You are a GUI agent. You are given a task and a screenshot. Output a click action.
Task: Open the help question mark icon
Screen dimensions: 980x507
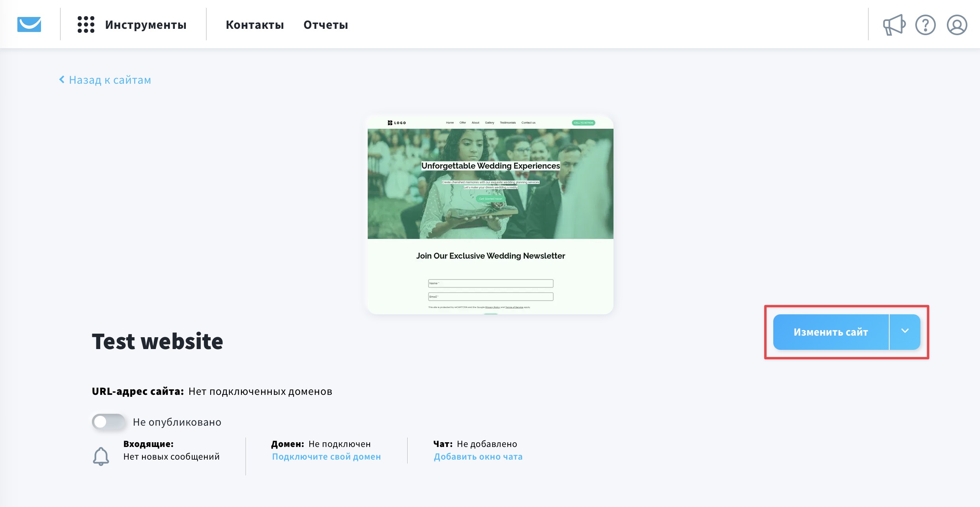(x=925, y=25)
